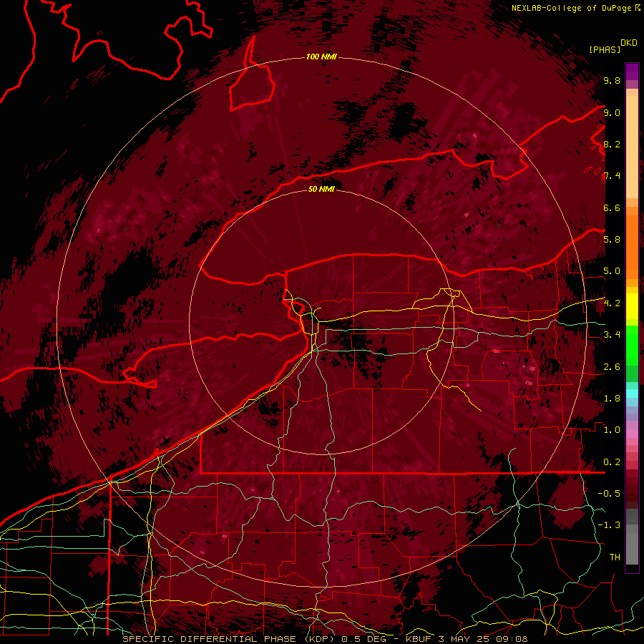Click the 100 NMI range ring label
The height and width of the screenshot is (644, 644).
[x=321, y=57]
